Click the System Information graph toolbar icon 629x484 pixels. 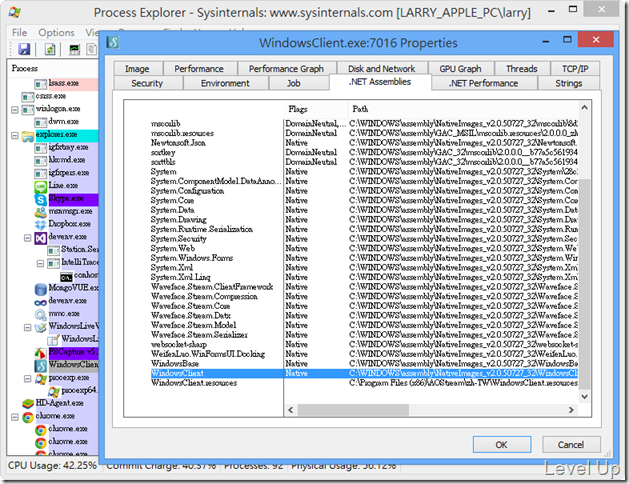[x=75, y=49]
